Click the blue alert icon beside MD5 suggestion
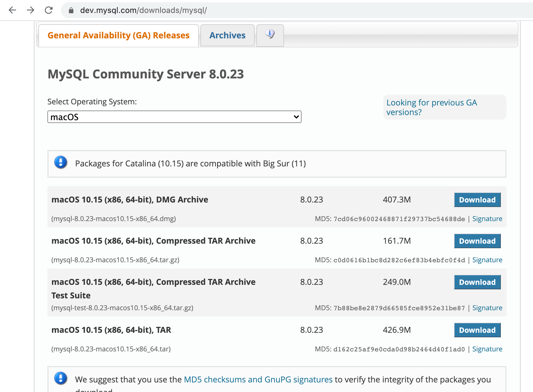This screenshot has height=392, width=533. [61, 378]
